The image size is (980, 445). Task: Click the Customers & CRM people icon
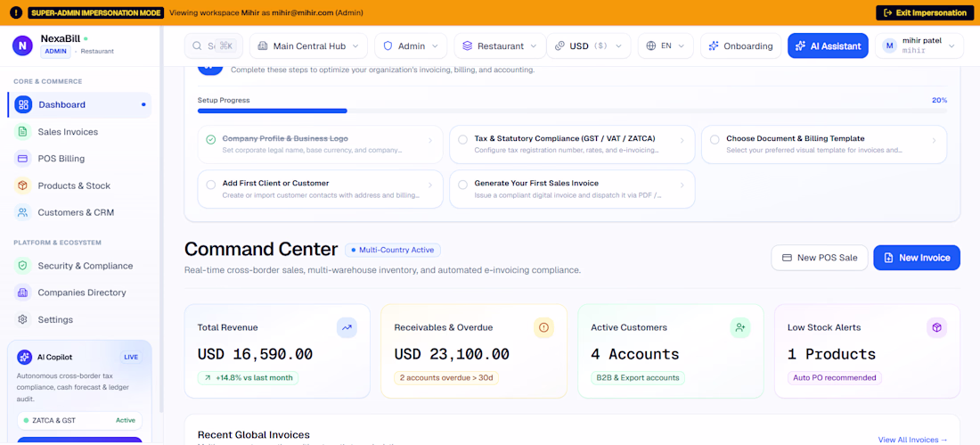coord(22,213)
